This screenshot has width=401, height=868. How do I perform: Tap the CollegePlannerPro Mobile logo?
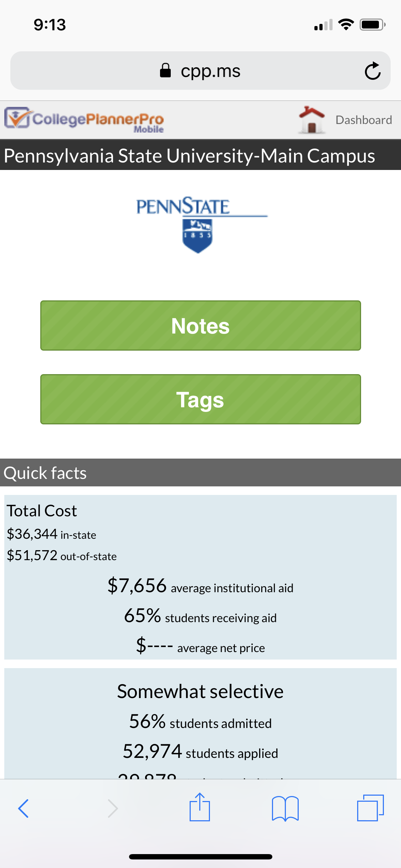click(x=84, y=120)
